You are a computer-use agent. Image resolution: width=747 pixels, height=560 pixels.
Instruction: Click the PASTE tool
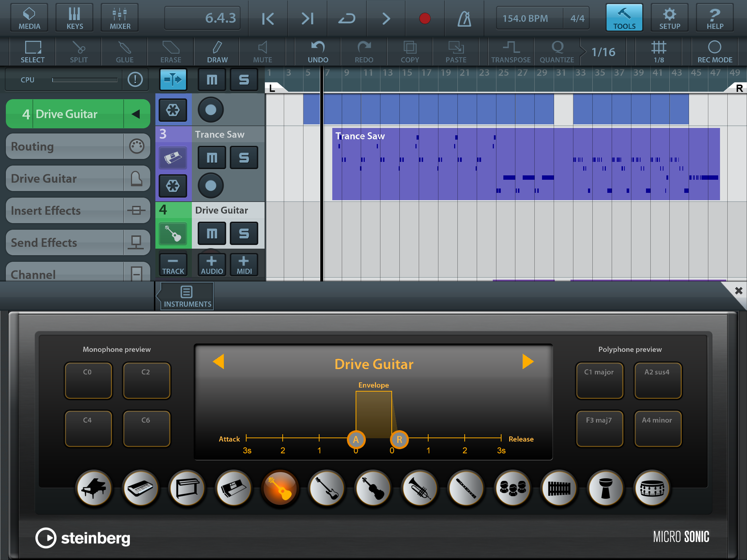point(456,52)
